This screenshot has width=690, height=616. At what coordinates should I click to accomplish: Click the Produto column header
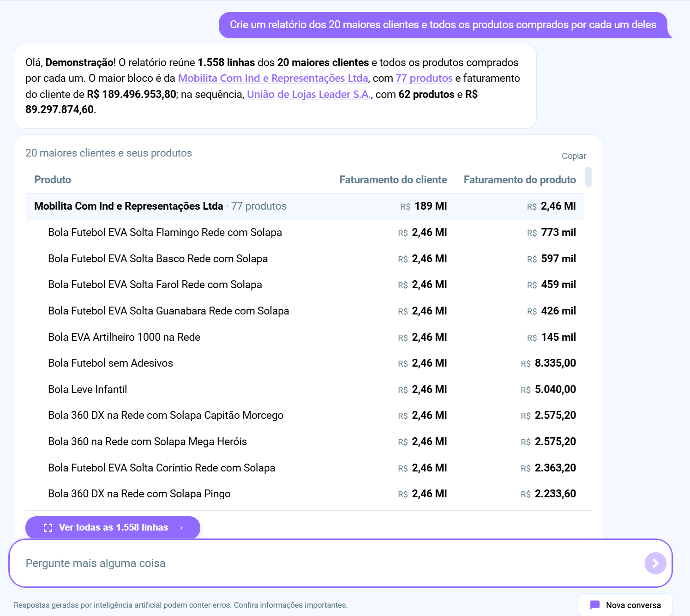[53, 180]
